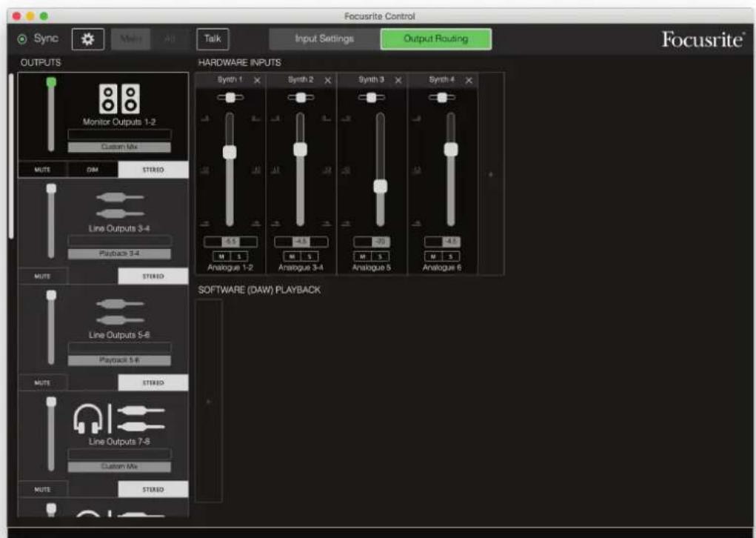756x538 pixels.
Task: Click the Line Outputs 5-6 level fader
Action: [x=51, y=328]
